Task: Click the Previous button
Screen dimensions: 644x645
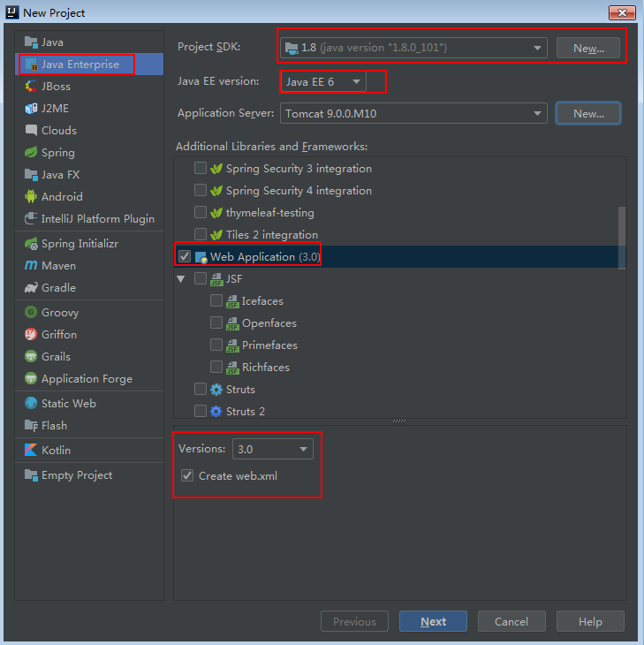Action: point(354,621)
